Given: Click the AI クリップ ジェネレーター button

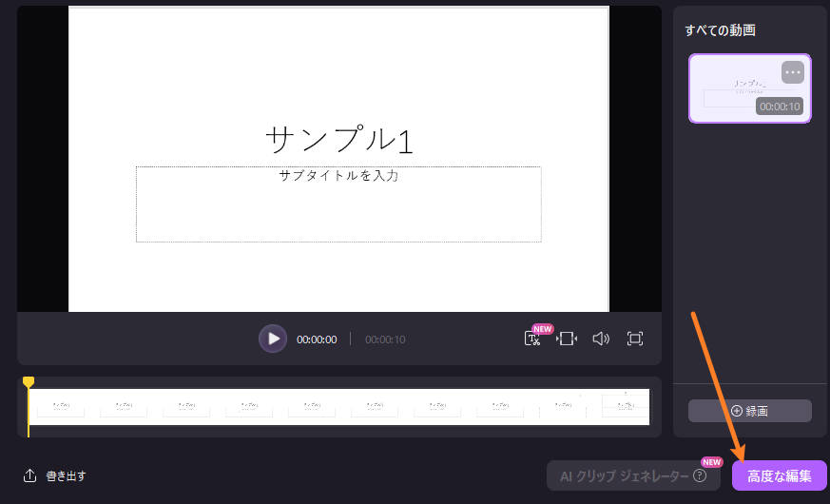Looking at the screenshot, I should point(633,475).
